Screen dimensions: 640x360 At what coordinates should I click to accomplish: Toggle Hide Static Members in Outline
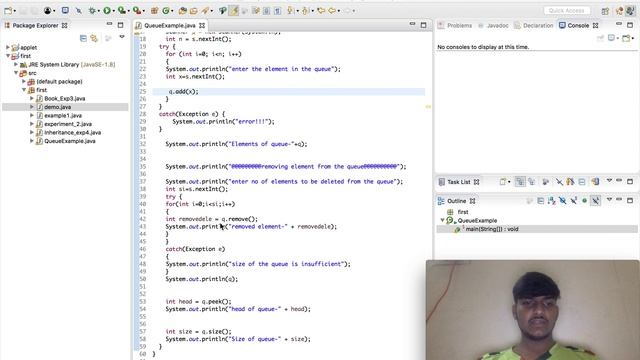(x=573, y=201)
